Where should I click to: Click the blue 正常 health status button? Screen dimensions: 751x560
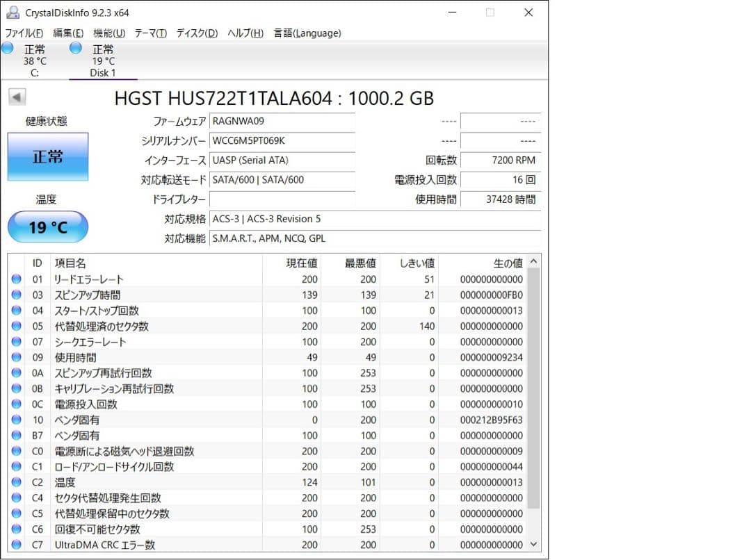click(48, 156)
